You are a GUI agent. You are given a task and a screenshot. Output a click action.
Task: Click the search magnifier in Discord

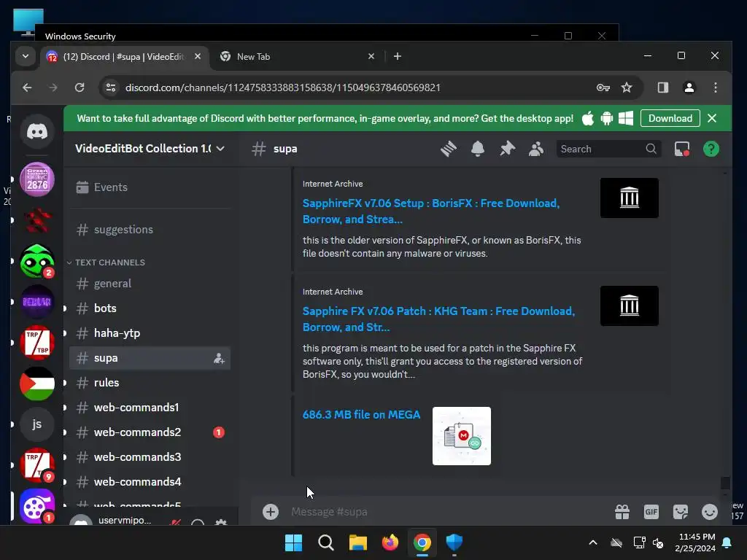click(651, 149)
